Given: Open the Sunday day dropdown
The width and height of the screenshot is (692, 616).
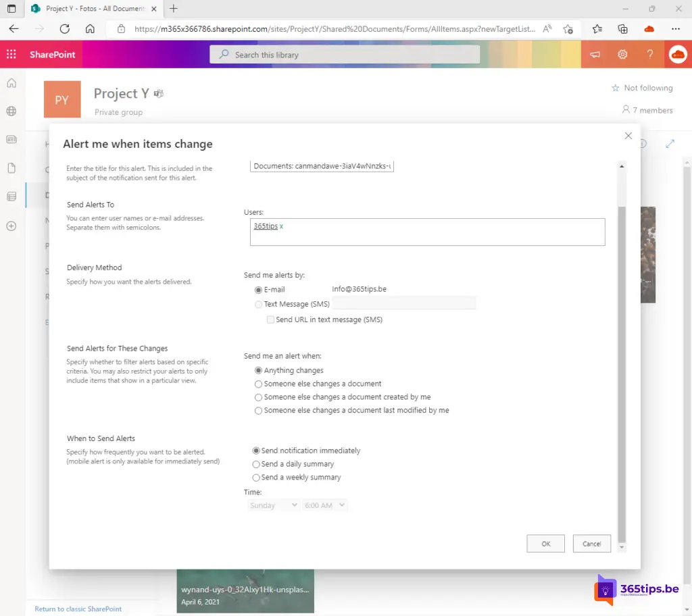Looking at the screenshot, I should point(274,505).
